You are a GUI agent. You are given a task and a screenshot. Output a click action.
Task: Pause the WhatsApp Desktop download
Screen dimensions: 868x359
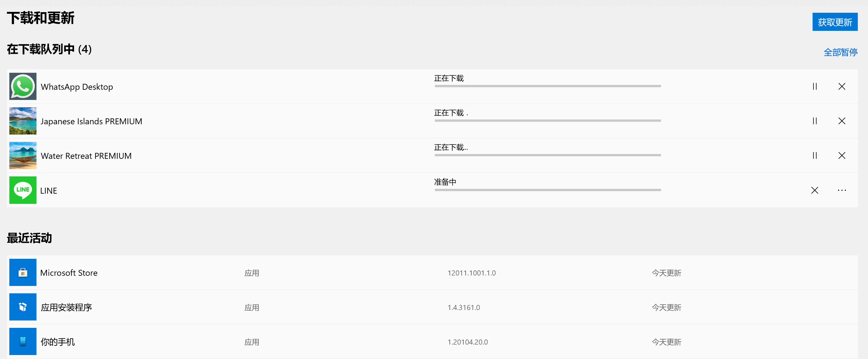coord(815,86)
